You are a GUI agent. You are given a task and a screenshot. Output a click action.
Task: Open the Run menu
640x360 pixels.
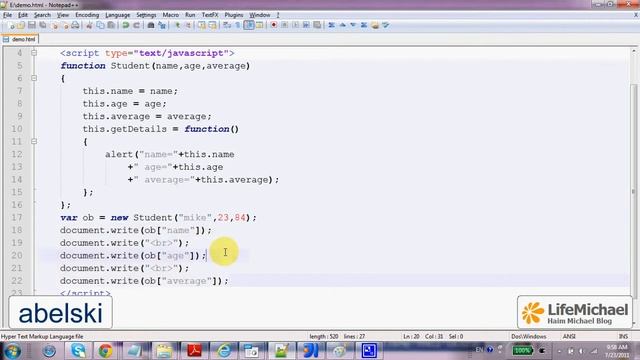190,15
